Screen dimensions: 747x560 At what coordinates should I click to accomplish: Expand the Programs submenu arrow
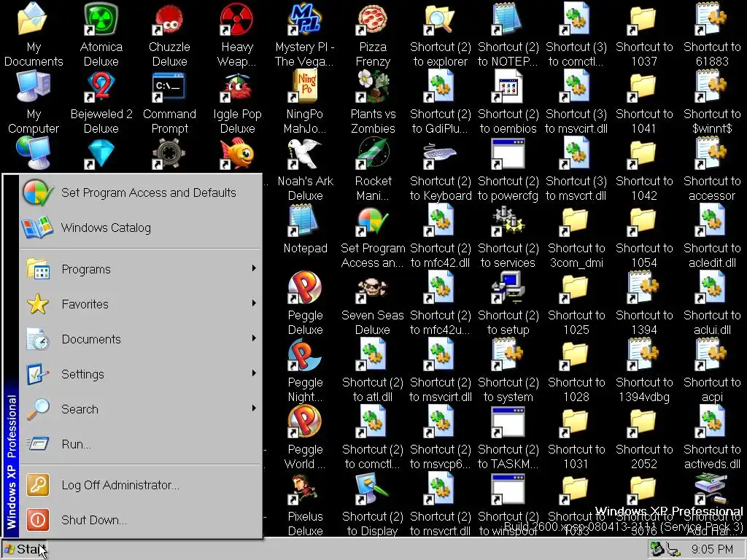[x=254, y=268]
